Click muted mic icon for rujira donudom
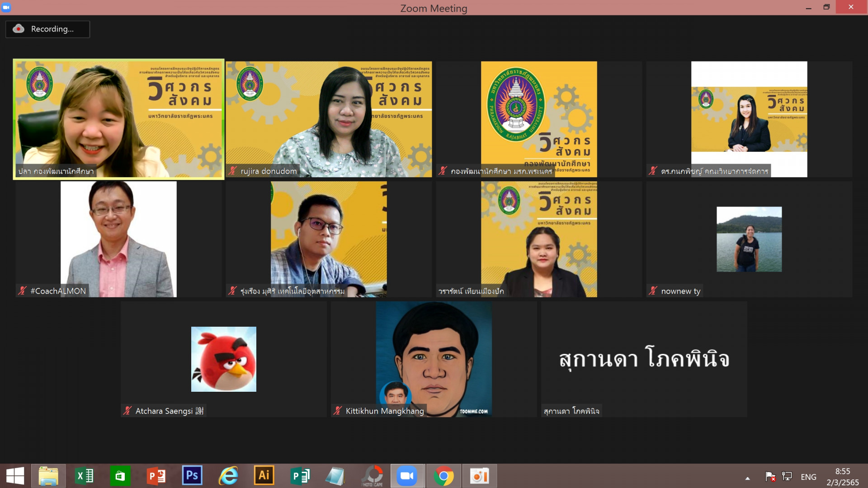868x488 pixels. (x=232, y=171)
